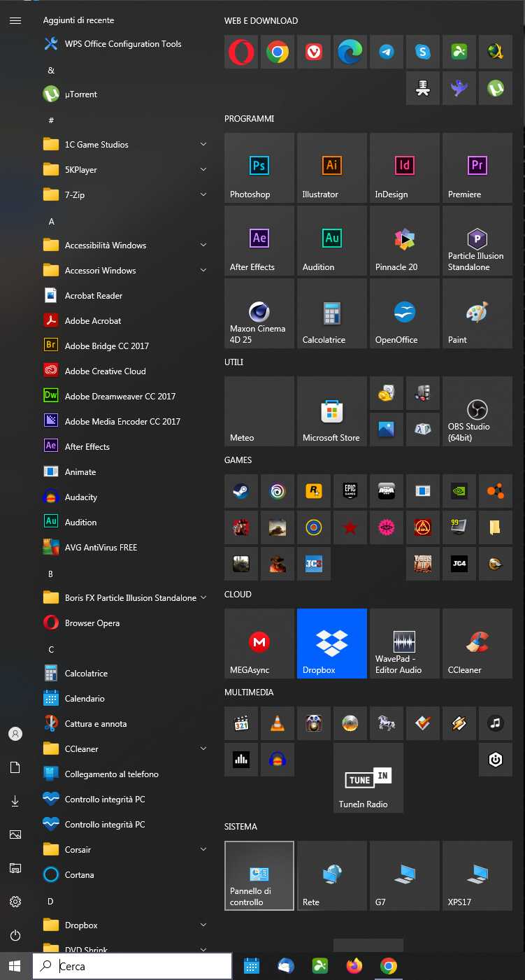This screenshot has height=980, width=525.
Task: Open the Pannello di controllo tile
Action: pyautogui.click(x=259, y=876)
